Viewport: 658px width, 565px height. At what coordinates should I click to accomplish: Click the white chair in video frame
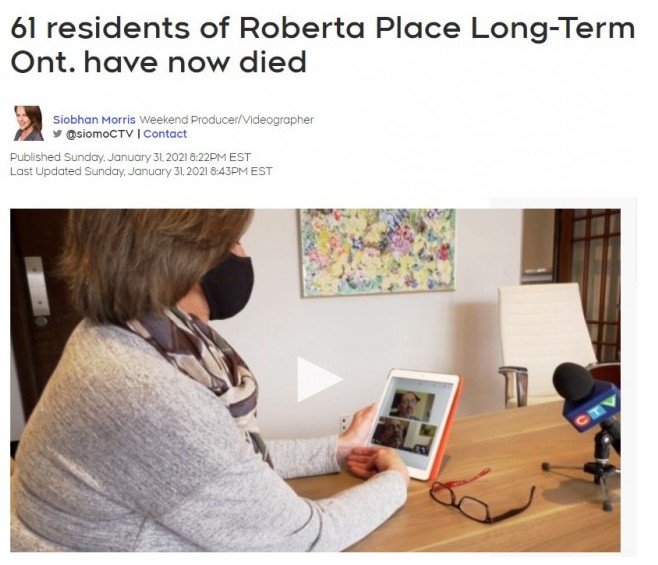(545, 344)
